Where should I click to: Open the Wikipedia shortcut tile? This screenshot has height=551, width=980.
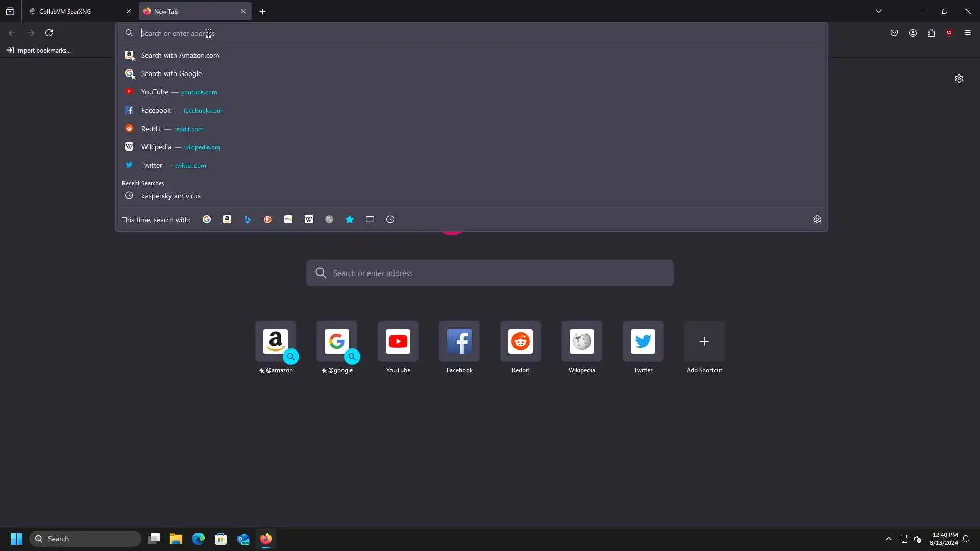tap(581, 341)
